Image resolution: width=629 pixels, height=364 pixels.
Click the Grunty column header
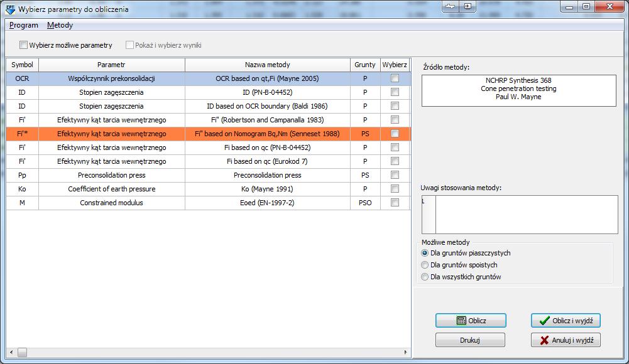tap(365, 65)
